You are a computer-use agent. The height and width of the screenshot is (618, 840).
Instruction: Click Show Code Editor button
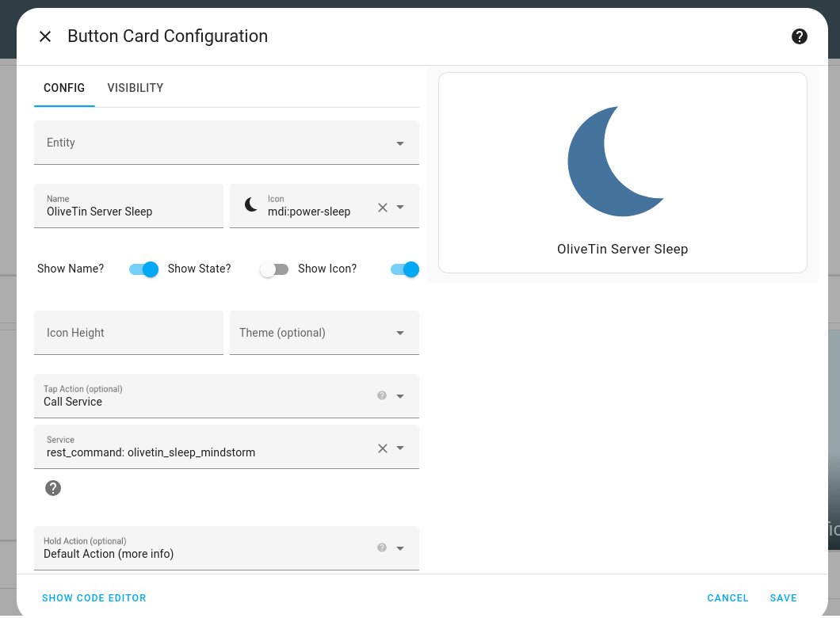[94, 598]
